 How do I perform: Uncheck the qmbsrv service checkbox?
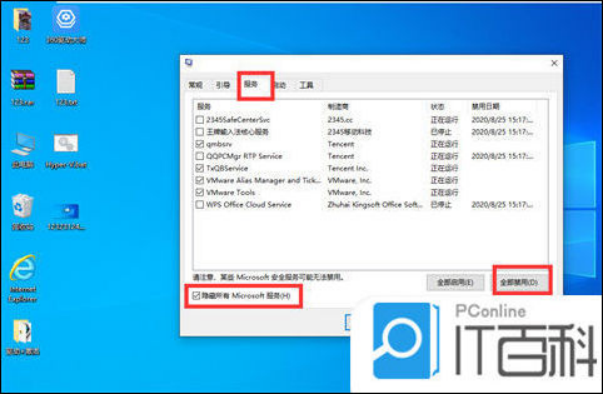pyautogui.click(x=200, y=144)
